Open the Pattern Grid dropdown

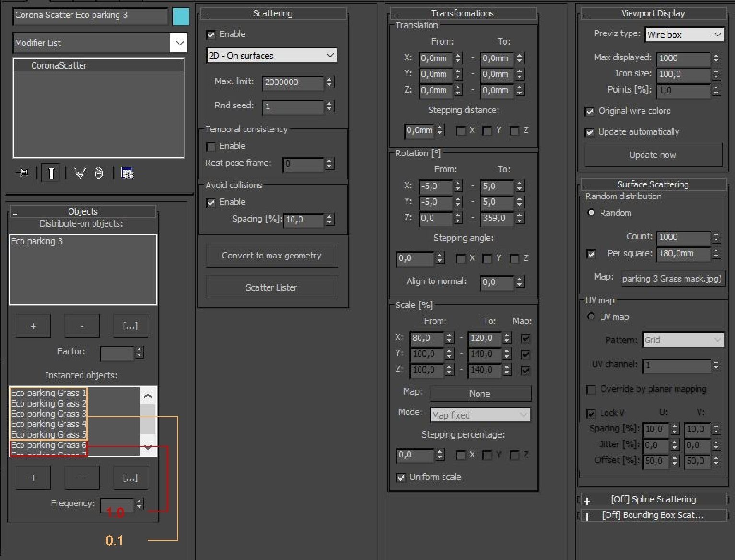point(683,340)
